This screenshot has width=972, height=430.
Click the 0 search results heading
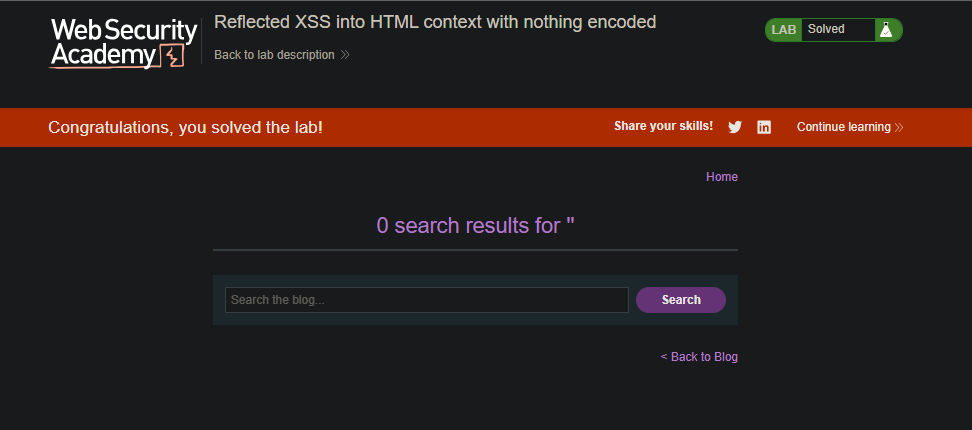(475, 226)
